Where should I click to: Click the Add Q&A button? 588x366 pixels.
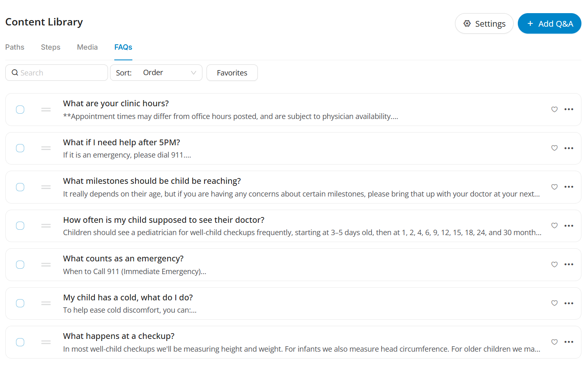(x=549, y=23)
